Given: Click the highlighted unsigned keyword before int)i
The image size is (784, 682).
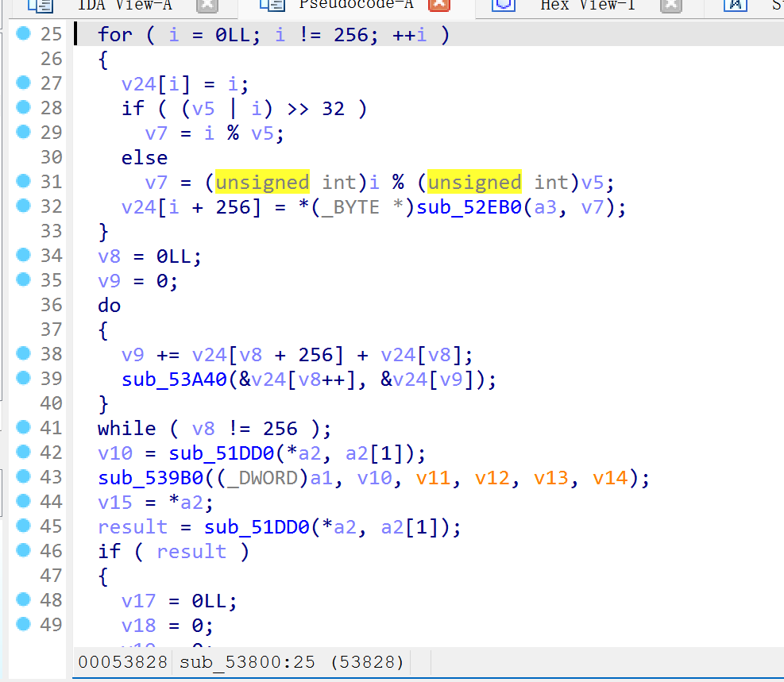Looking at the screenshot, I should pos(262,183).
